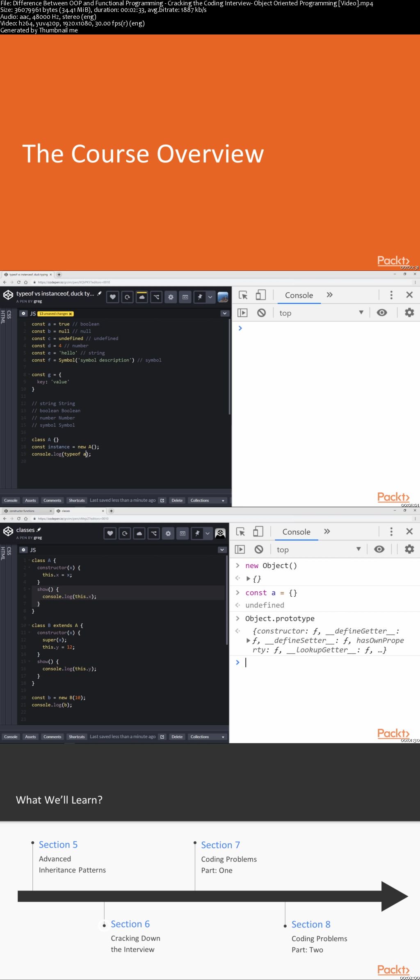Viewport: 420px width, 980px height.
Task: Switch to HTML editor tab in typeof pen
Action: pos(3,316)
